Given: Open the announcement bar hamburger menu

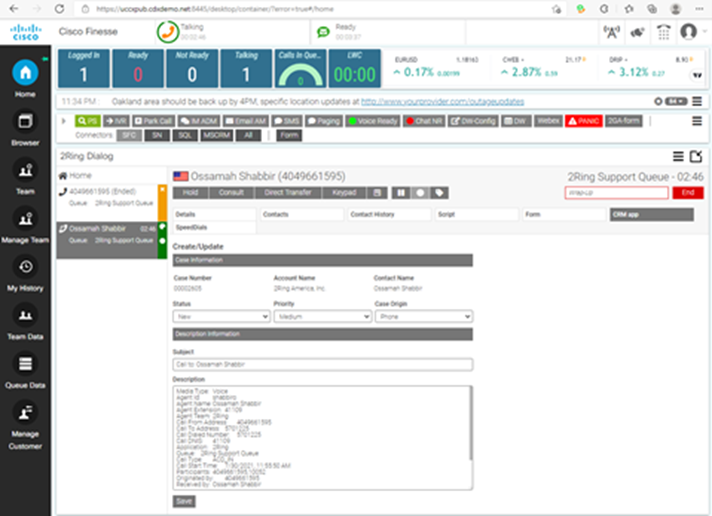Looking at the screenshot, I should click(x=697, y=101).
